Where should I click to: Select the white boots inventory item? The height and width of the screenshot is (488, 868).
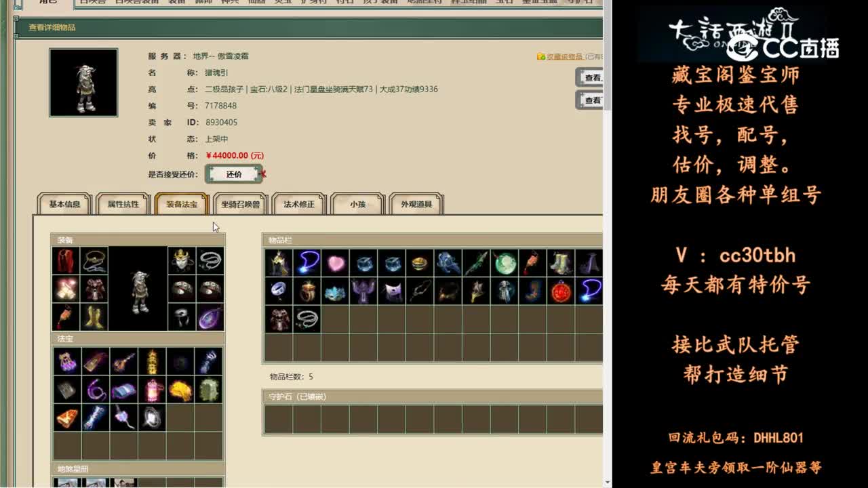coord(561,263)
